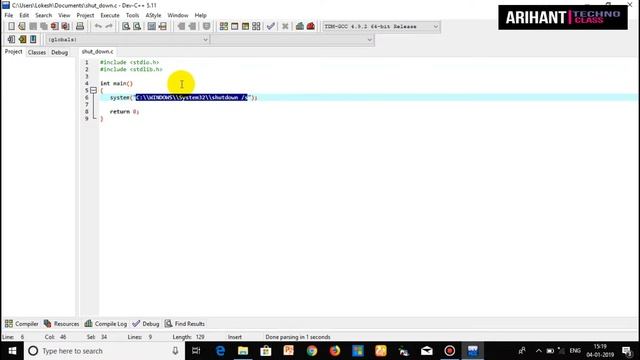The height and width of the screenshot is (360, 640).
Task: Click the Profile analysis green icon
Action: pyautogui.click(x=300, y=27)
